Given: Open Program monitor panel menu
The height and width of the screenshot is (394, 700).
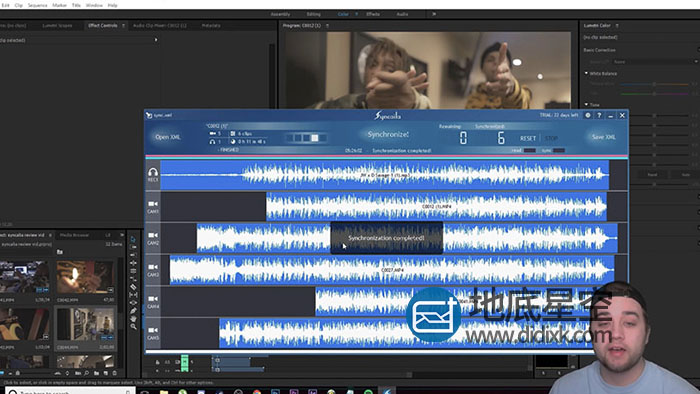Looking at the screenshot, I should (327, 25).
